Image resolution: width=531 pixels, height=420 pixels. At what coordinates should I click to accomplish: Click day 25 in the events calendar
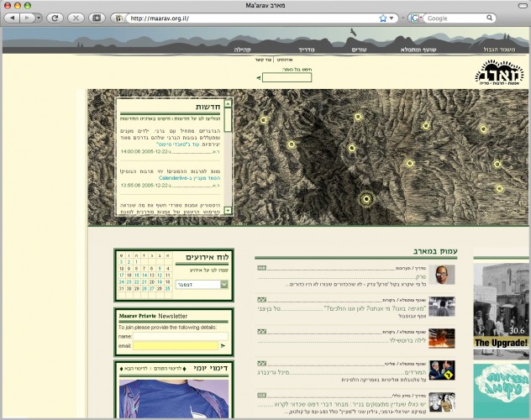click(168, 288)
